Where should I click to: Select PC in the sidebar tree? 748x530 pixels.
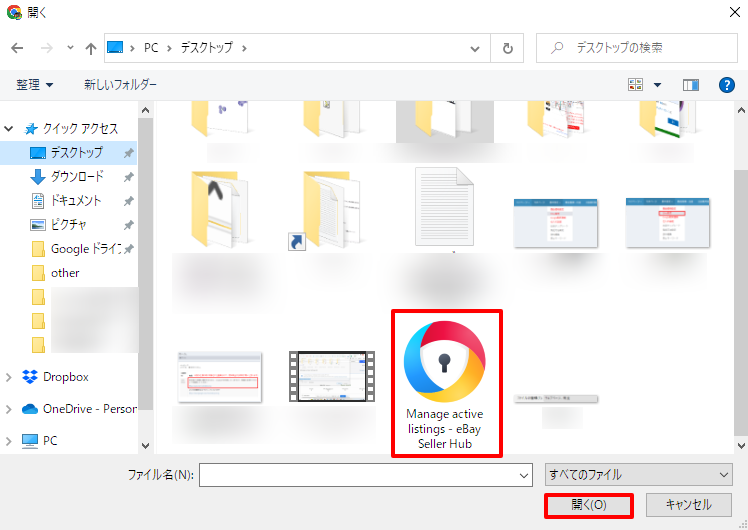tap(50, 441)
